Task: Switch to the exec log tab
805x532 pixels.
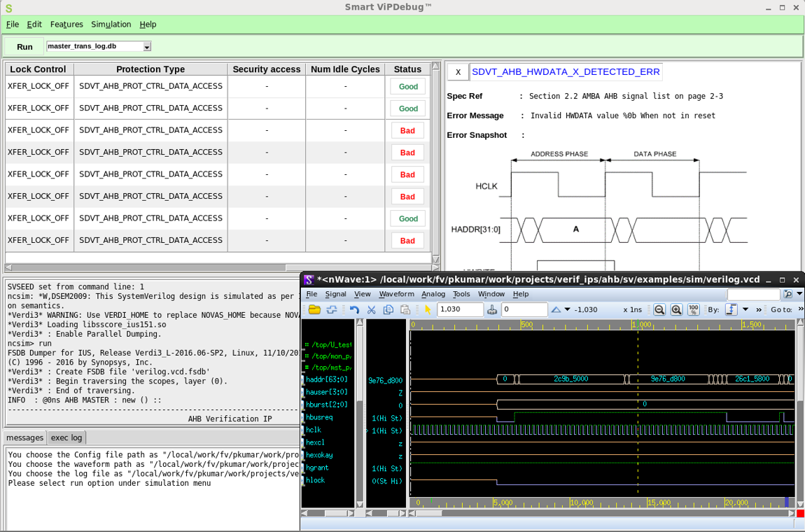Action: [x=66, y=437]
